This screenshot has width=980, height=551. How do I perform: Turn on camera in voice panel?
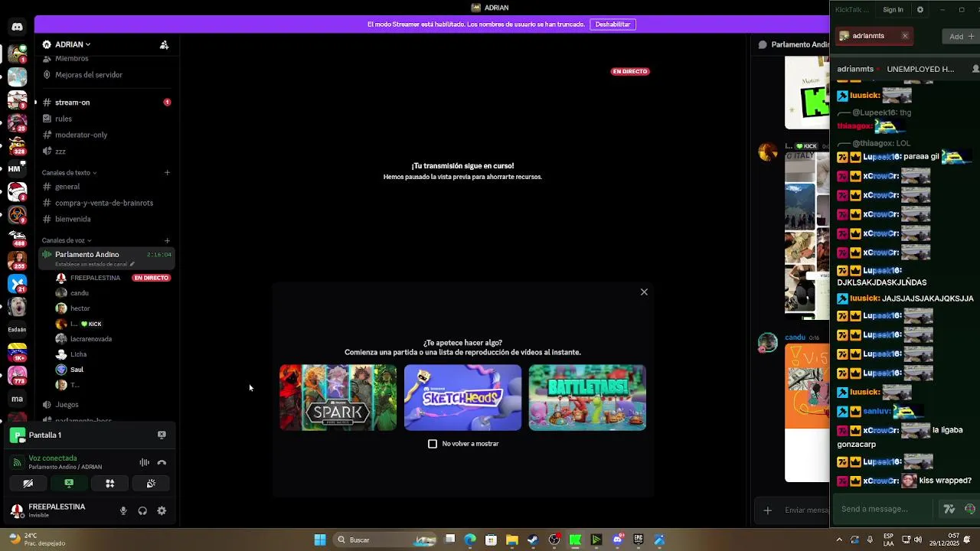[28, 484]
